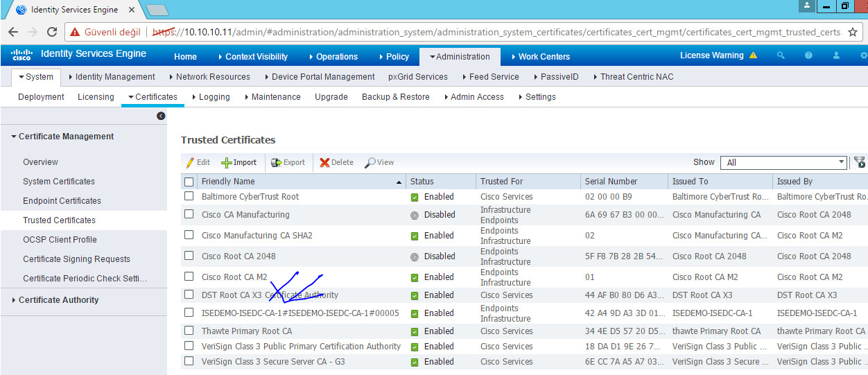
Task: Toggle select-all checkbox in table header
Action: [x=189, y=182]
